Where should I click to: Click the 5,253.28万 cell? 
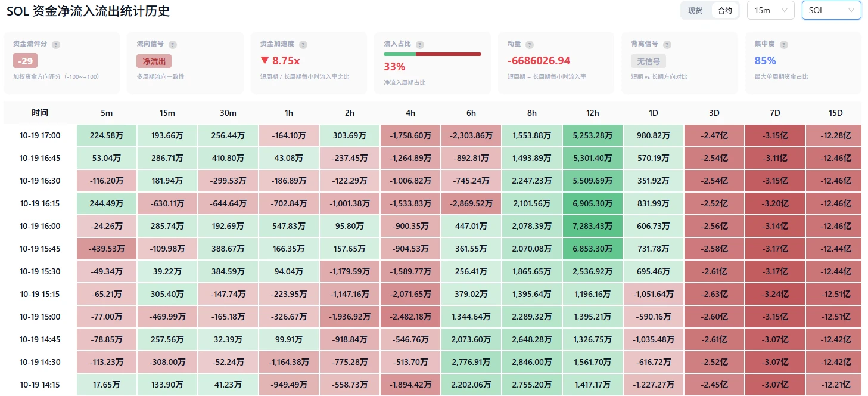pyautogui.click(x=593, y=135)
